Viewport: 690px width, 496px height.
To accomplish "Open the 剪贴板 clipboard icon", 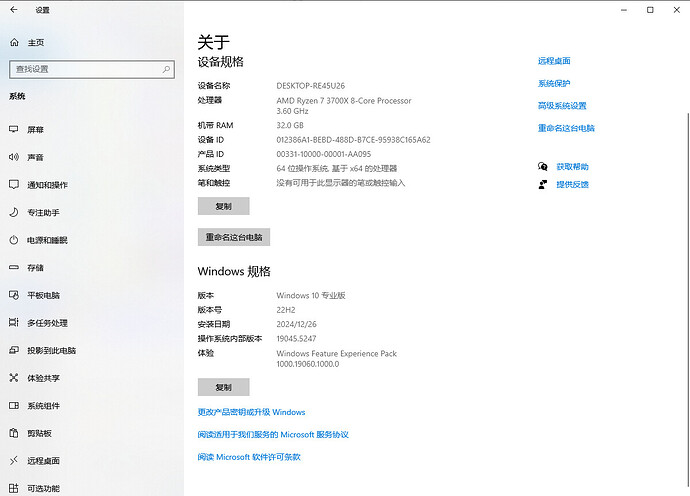I will (x=14, y=433).
